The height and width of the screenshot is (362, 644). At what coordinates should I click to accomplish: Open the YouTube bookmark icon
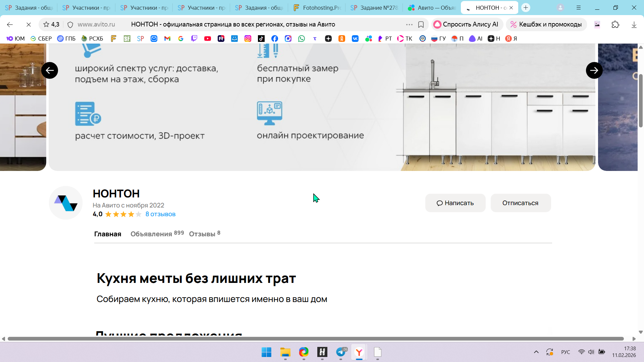[208, 39]
